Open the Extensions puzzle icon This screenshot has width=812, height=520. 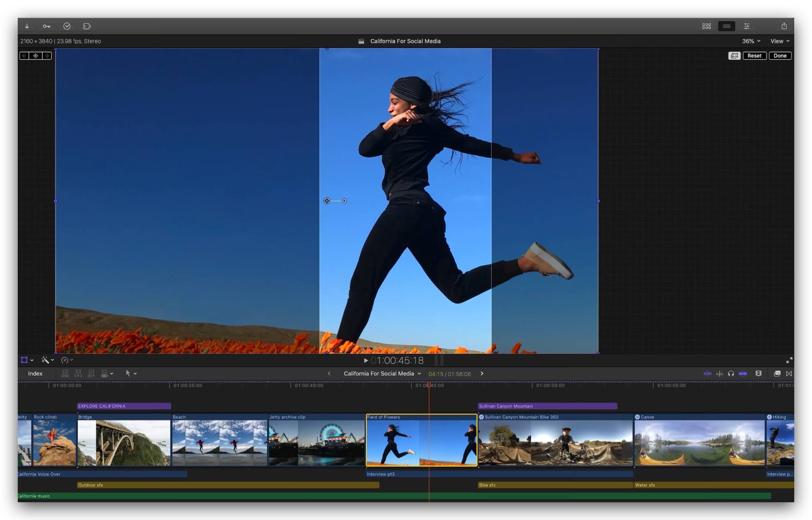(x=87, y=26)
